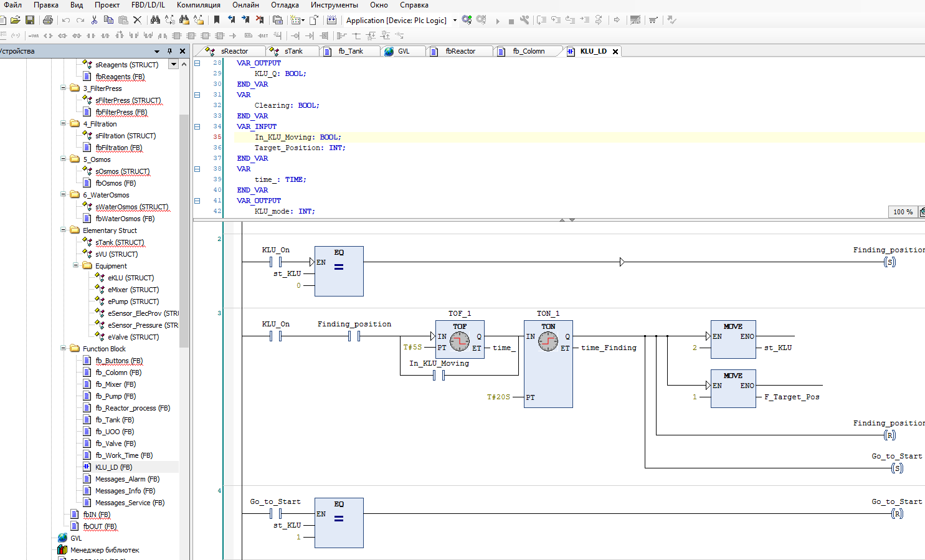Collapse the VAR_OUTPUT block at line 41

point(197,201)
